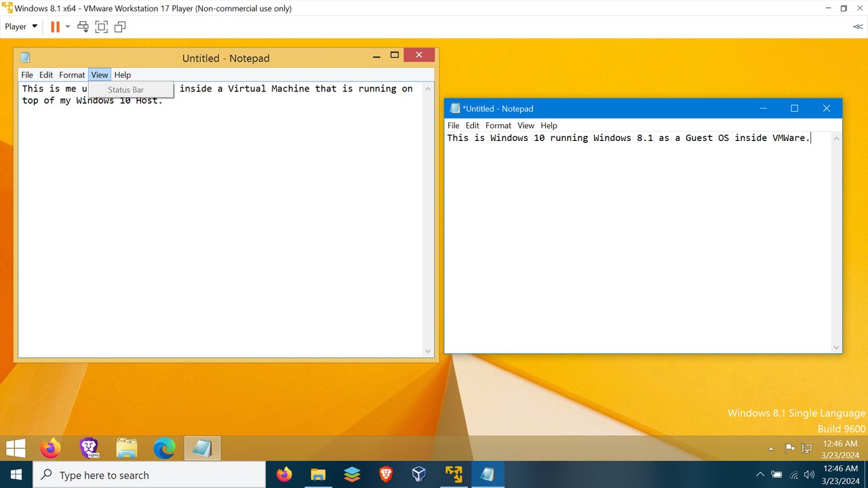
Task: Click the host Notepad scrollbar down arrow
Action: (836, 347)
